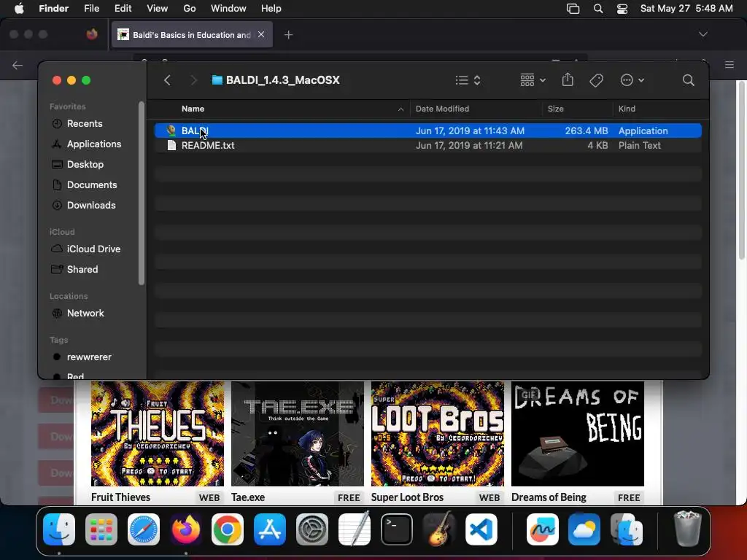Open a new tab in Firefox
The height and width of the screenshot is (560, 747).
(x=288, y=35)
